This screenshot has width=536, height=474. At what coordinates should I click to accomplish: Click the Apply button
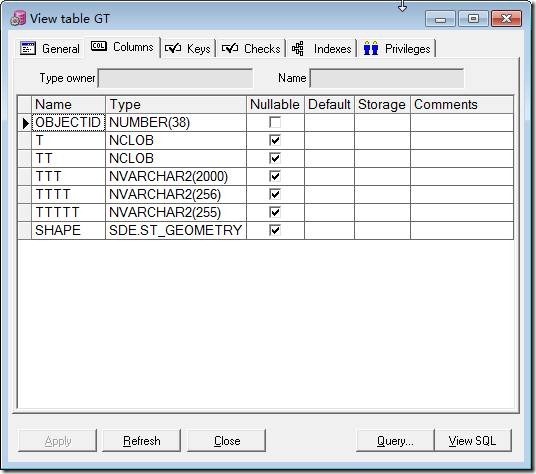(x=57, y=441)
